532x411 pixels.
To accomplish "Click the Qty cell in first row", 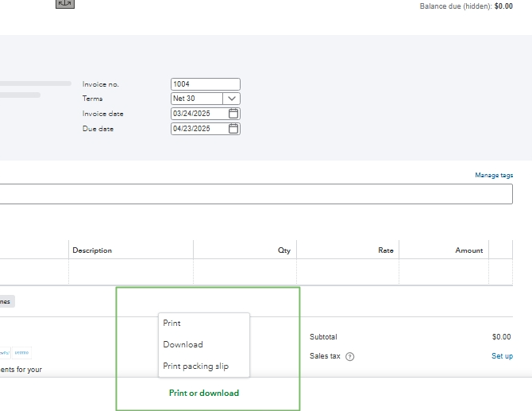I will (x=245, y=272).
